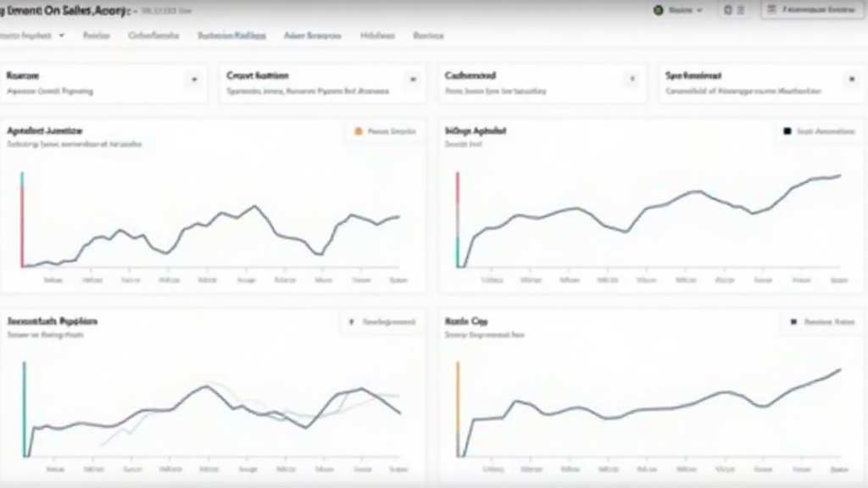Click the black square legend icon in the bottom-right chart
This screenshot has width=868, height=488.
click(x=793, y=322)
